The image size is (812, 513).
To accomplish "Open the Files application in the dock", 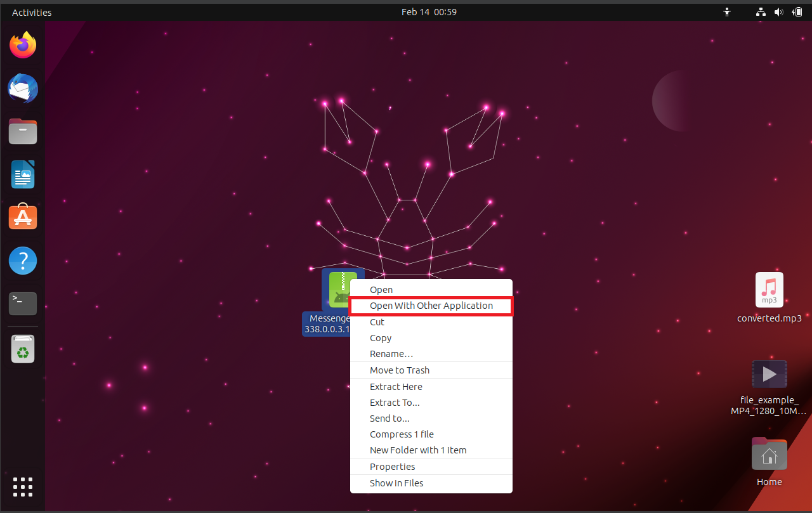I will (x=23, y=131).
